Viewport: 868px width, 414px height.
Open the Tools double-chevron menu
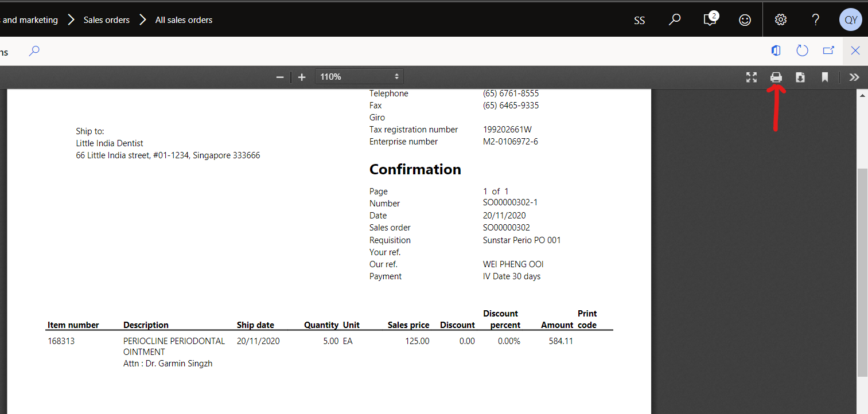tap(854, 77)
